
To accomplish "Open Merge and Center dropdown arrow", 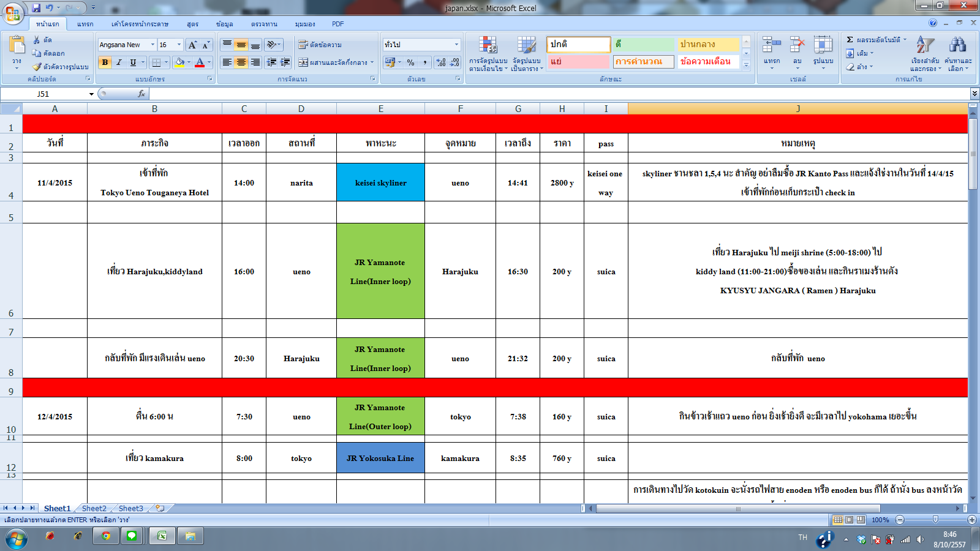I will click(372, 62).
